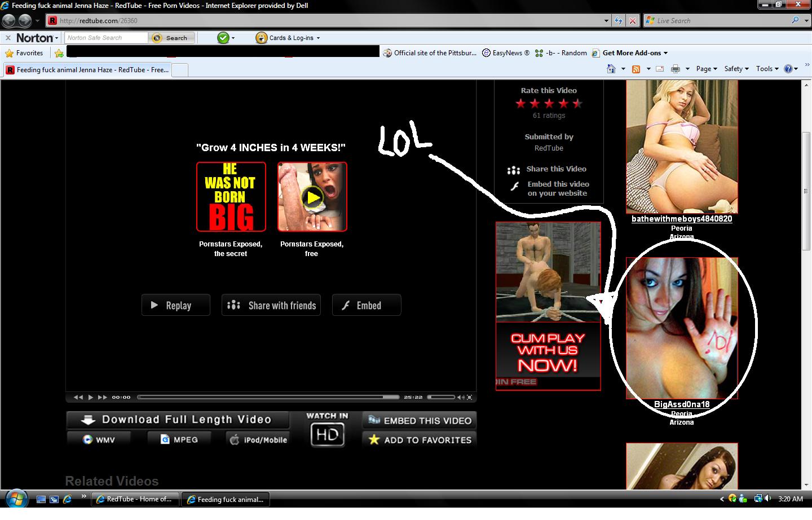
Task: Click the Live Search magnifier icon
Action: [x=795, y=20]
